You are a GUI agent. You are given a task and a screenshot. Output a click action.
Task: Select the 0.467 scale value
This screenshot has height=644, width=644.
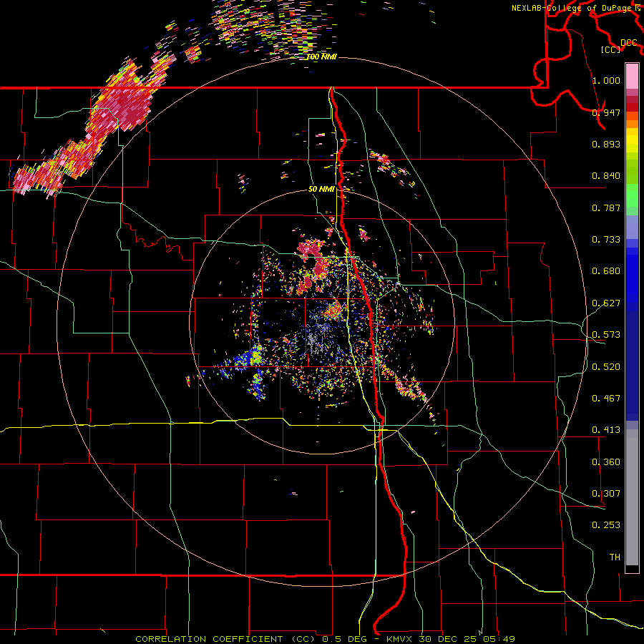tap(606, 399)
